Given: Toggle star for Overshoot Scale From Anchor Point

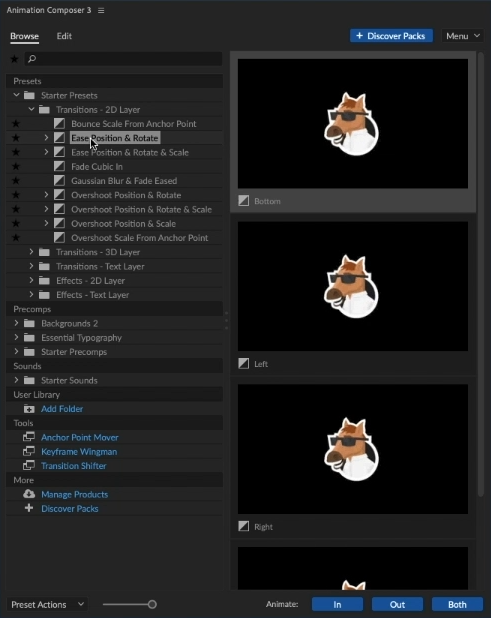Looking at the screenshot, I should pyautogui.click(x=16, y=238).
